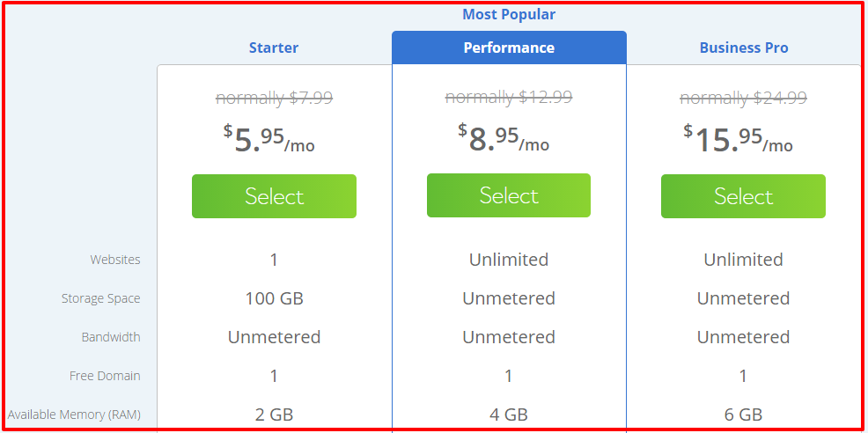
Task: Click the crossed-out normally $12.99 text
Action: pos(509,97)
